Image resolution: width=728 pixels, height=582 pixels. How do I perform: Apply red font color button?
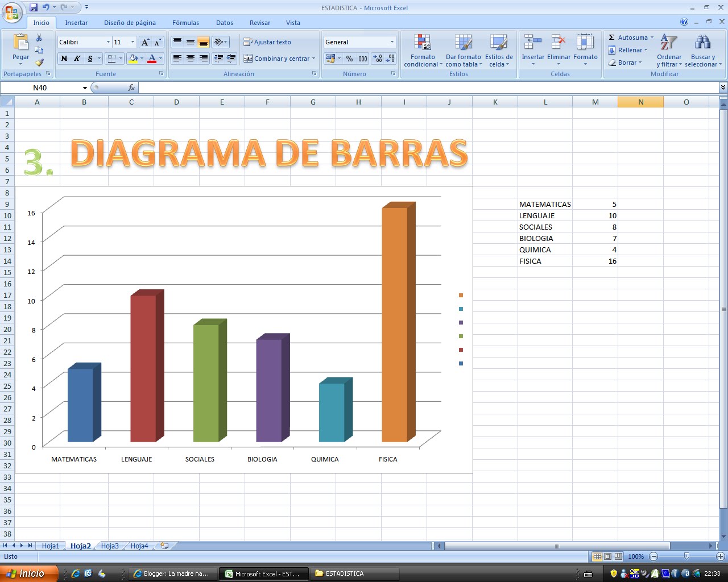pyautogui.click(x=152, y=59)
